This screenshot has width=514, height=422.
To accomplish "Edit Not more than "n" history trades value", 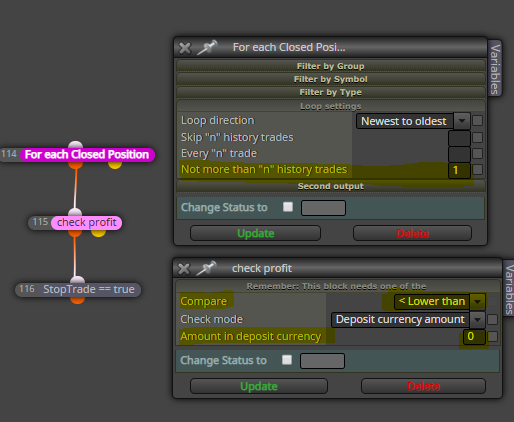I will [x=459, y=170].
